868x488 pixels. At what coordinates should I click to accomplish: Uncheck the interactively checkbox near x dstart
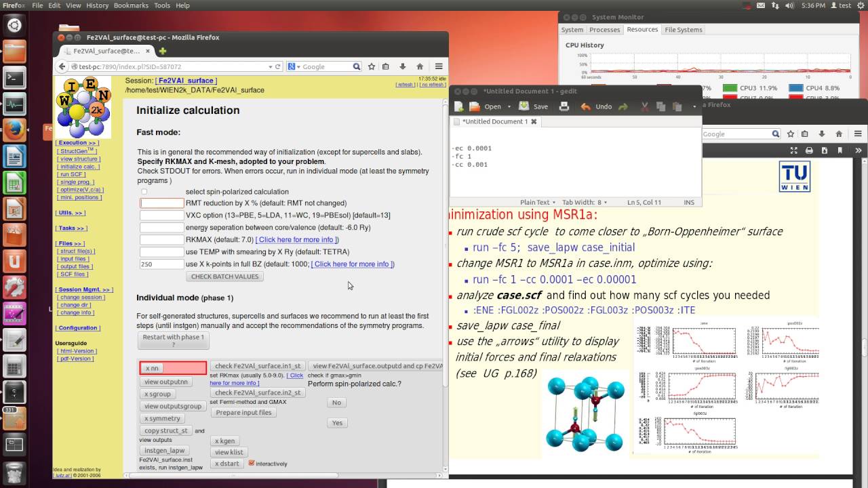[252, 464]
